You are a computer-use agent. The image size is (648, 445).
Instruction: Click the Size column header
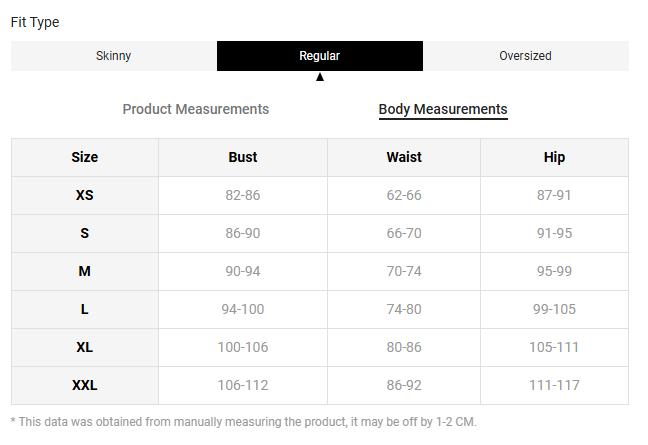(85, 157)
